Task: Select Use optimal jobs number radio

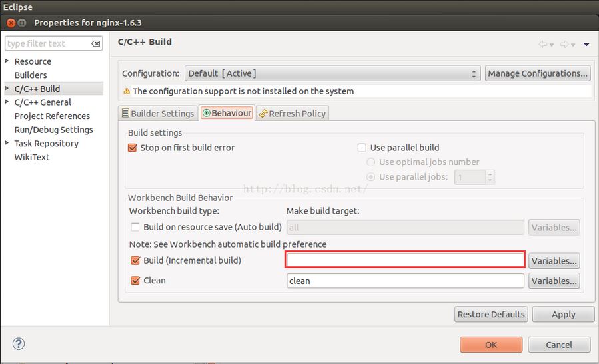Action: click(370, 162)
